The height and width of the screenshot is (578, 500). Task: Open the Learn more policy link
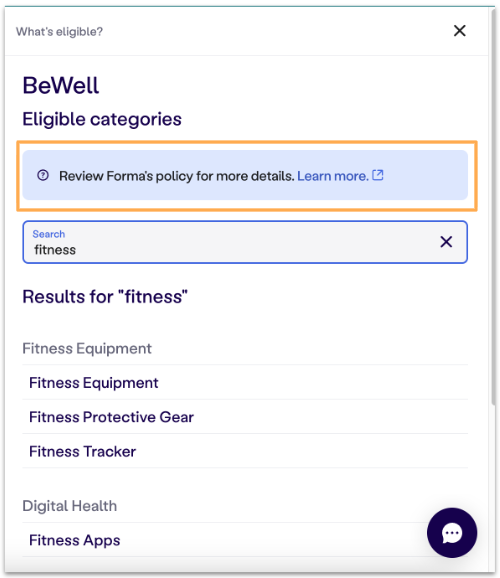tap(333, 176)
